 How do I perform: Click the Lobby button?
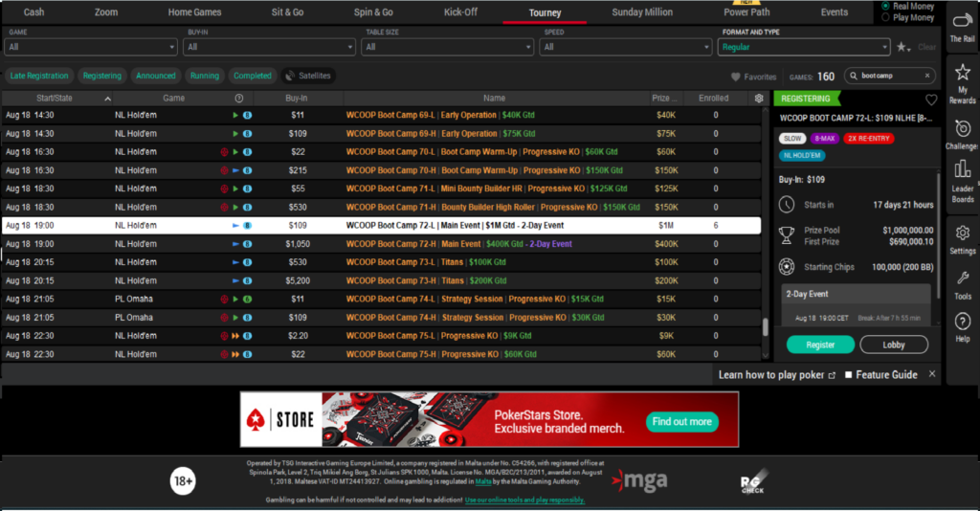click(894, 344)
